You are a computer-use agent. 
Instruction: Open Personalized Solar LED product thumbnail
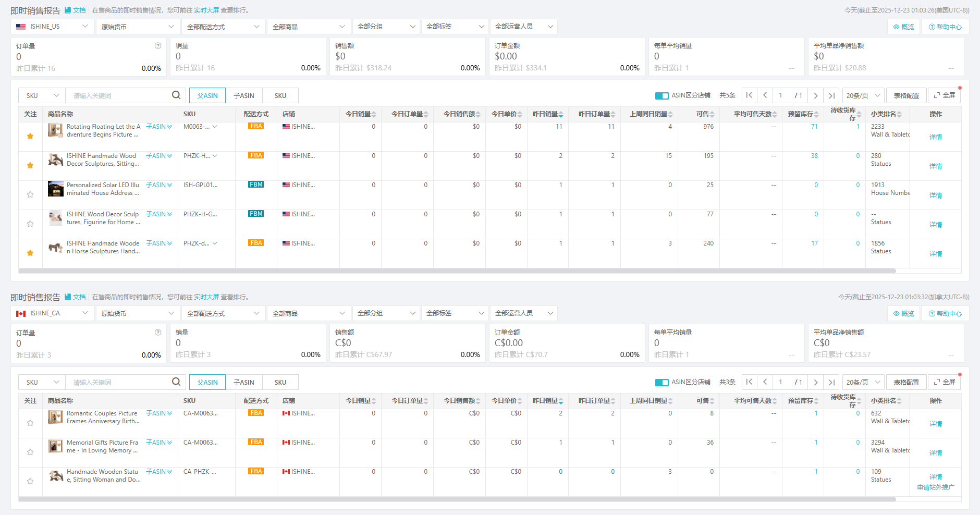click(56, 189)
